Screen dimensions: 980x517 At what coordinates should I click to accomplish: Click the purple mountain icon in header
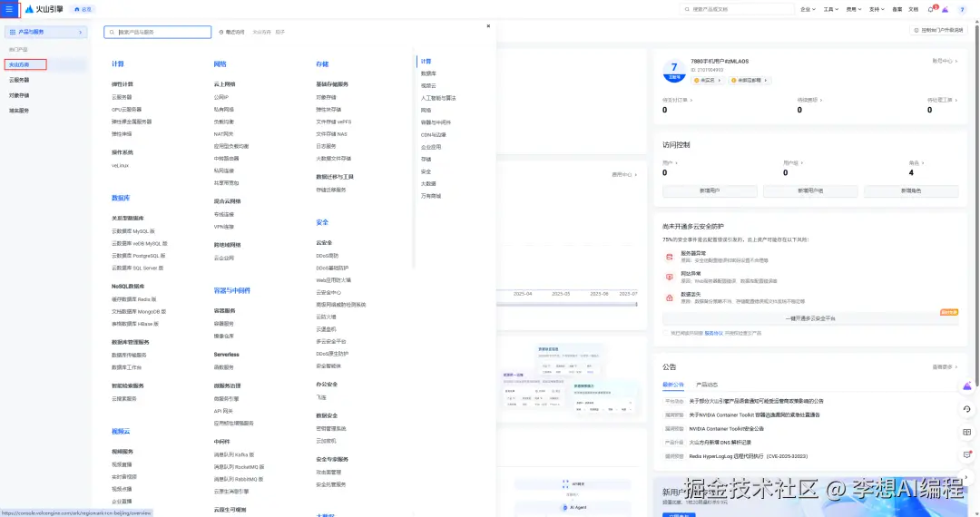tap(945, 9)
